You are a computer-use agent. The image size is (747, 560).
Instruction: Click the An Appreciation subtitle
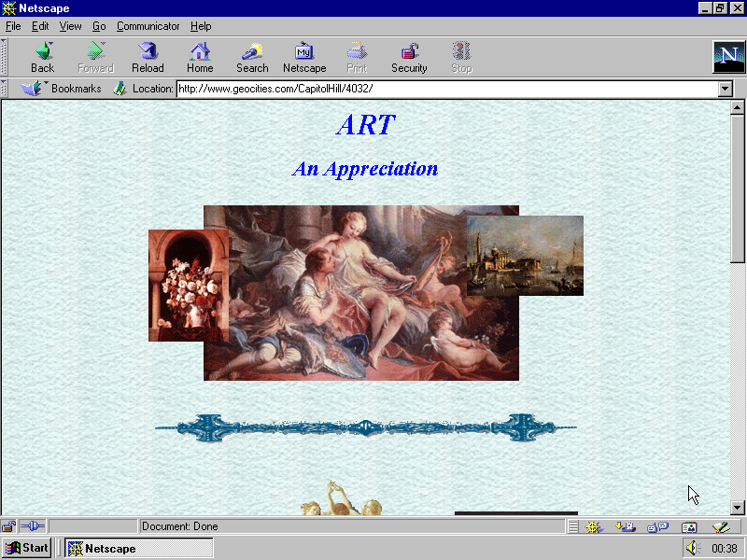click(x=365, y=169)
